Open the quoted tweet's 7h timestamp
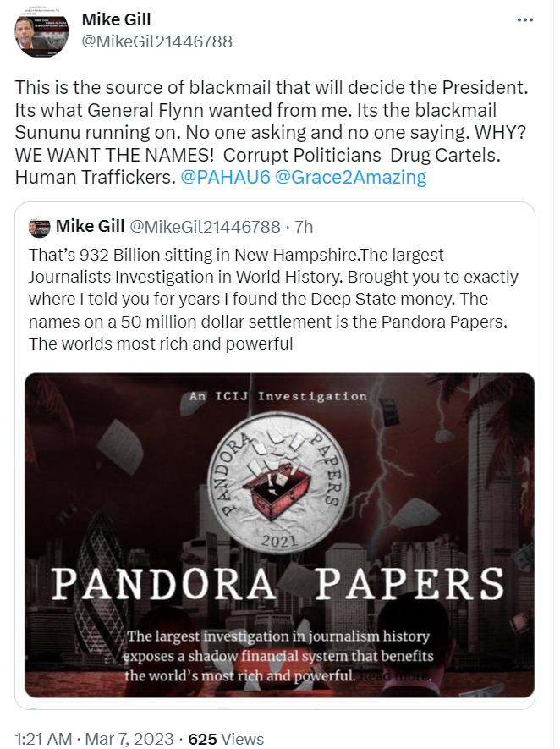The image size is (560, 749). [x=300, y=226]
